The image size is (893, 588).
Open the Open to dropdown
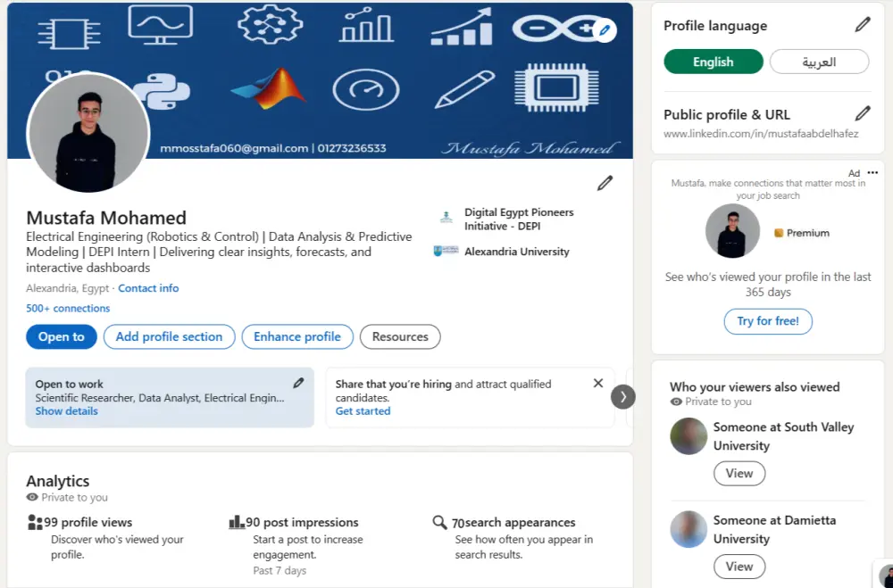[61, 336]
